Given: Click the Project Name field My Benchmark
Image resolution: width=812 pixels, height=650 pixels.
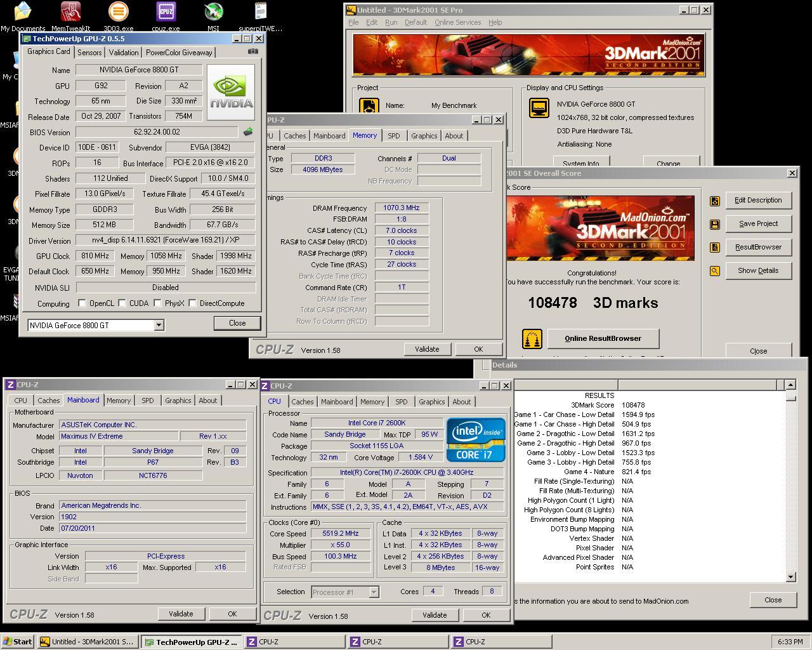Looking at the screenshot, I should point(454,106).
